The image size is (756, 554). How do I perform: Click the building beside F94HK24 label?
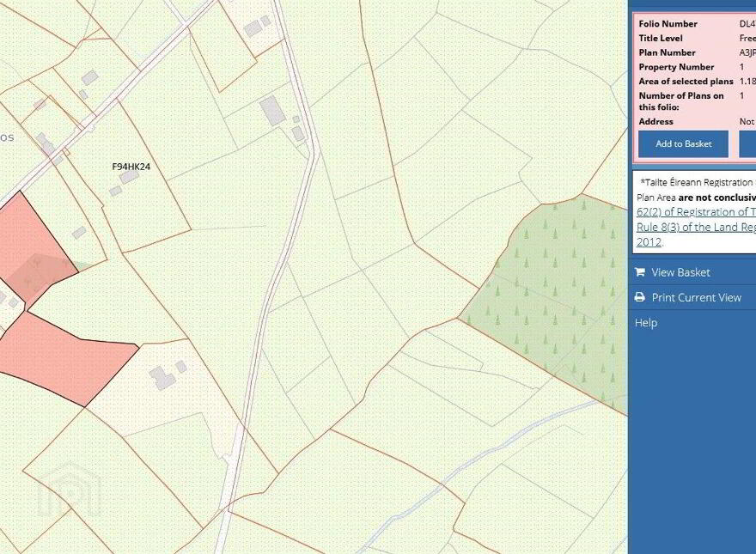(129, 177)
